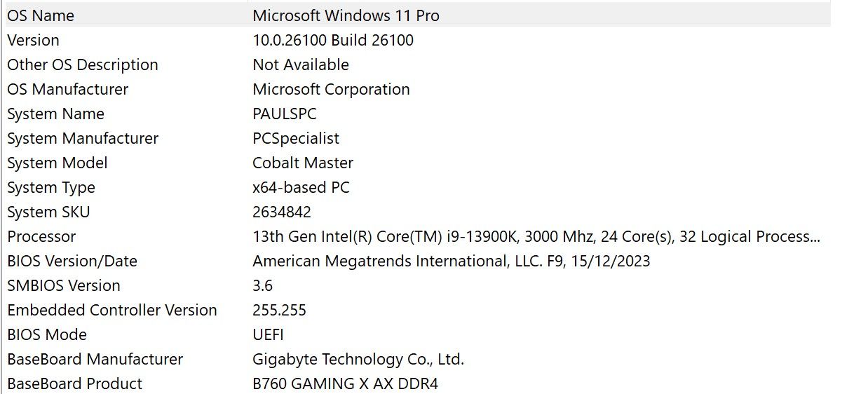Select the Embedded Controller Version row
The image size is (868, 394).
click(112, 310)
